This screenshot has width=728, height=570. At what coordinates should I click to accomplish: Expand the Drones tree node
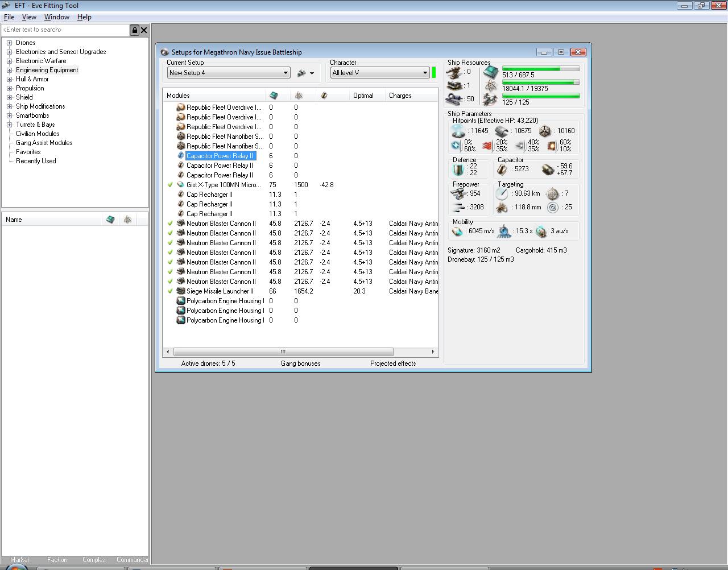(9, 43)
